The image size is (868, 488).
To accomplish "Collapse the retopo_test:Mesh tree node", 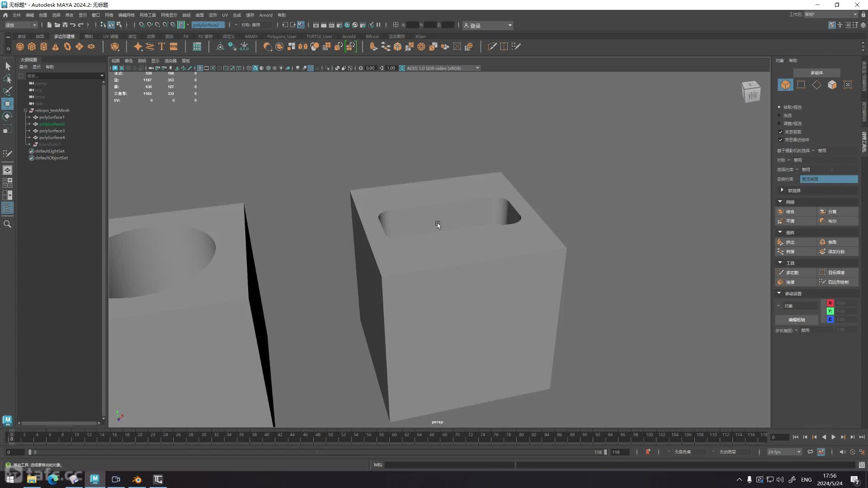I will coord(26,110).
